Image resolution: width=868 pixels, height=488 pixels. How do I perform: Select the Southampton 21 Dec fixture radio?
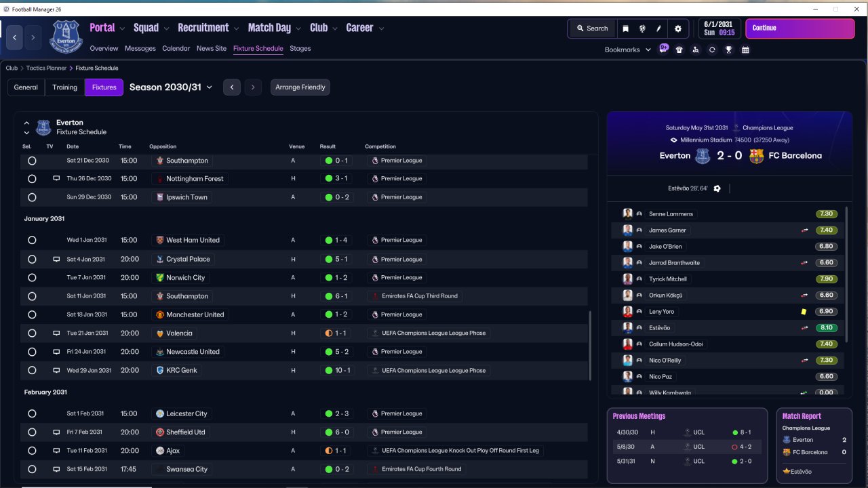pos(32,161)
